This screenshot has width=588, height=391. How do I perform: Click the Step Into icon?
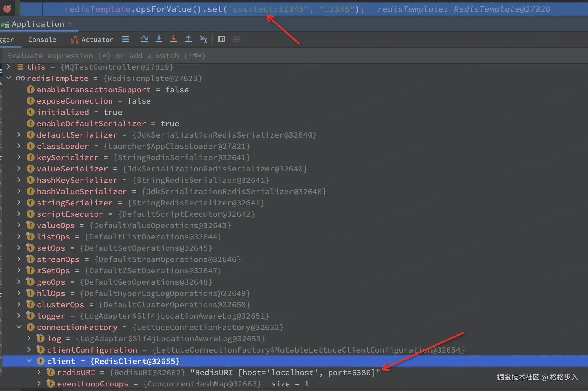click(159, 39)
